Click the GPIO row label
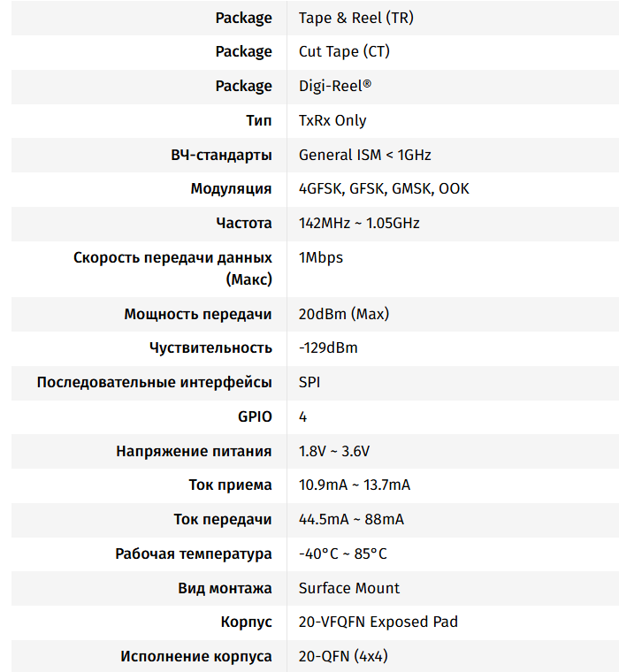Image resolution: width=619 pixels, height=672 pixels. coord(255,416)
